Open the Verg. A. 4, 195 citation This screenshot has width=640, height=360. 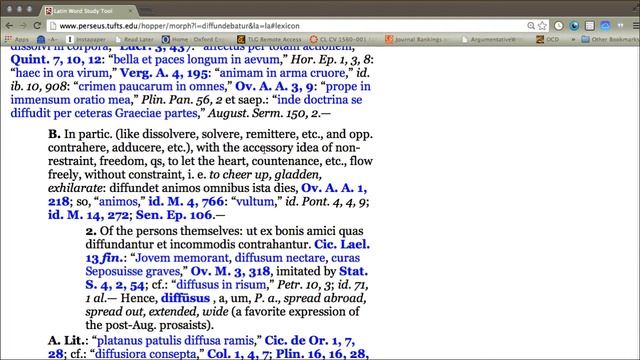click(x=163, y=73)
